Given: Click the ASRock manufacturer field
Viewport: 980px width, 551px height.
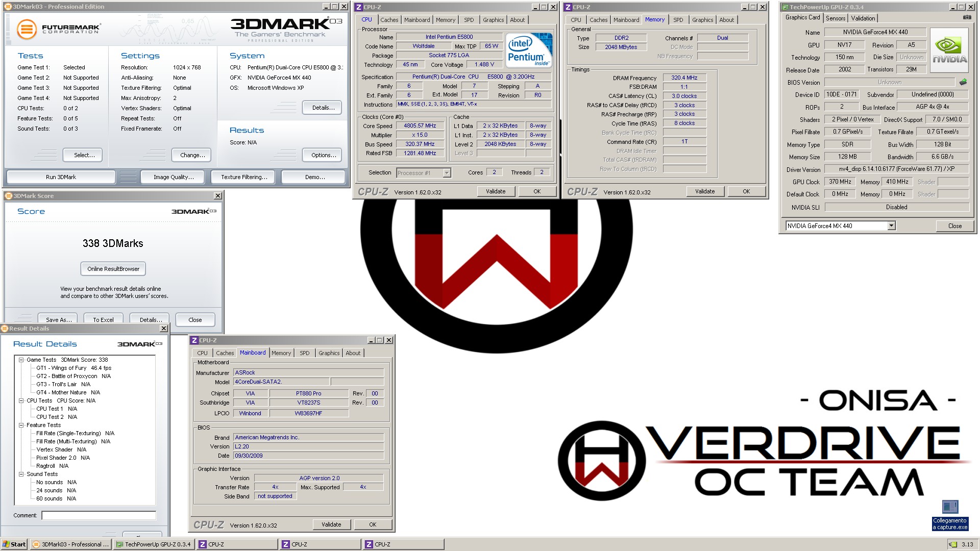Looking at the screenshot, I should click(308, 372).
